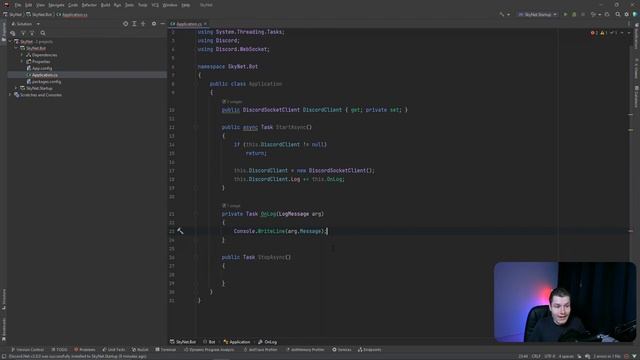Open the VCS menu
Image resolution: width=640 pixels, height=360 pixels.
[155, 5]
